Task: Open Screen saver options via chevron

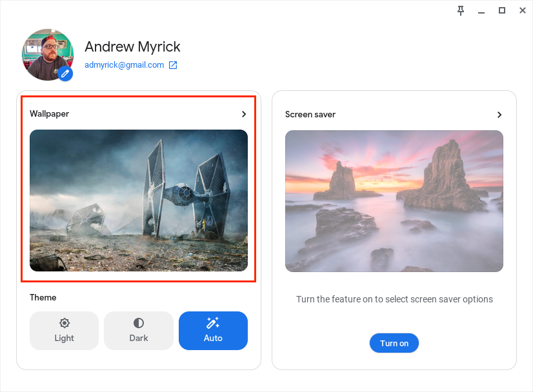Action: click(x=499, y=114)
